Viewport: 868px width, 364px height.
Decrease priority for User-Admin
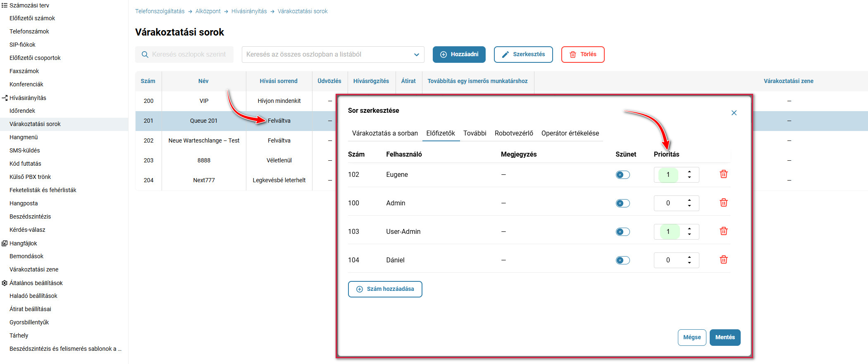(x=689, y=235)
